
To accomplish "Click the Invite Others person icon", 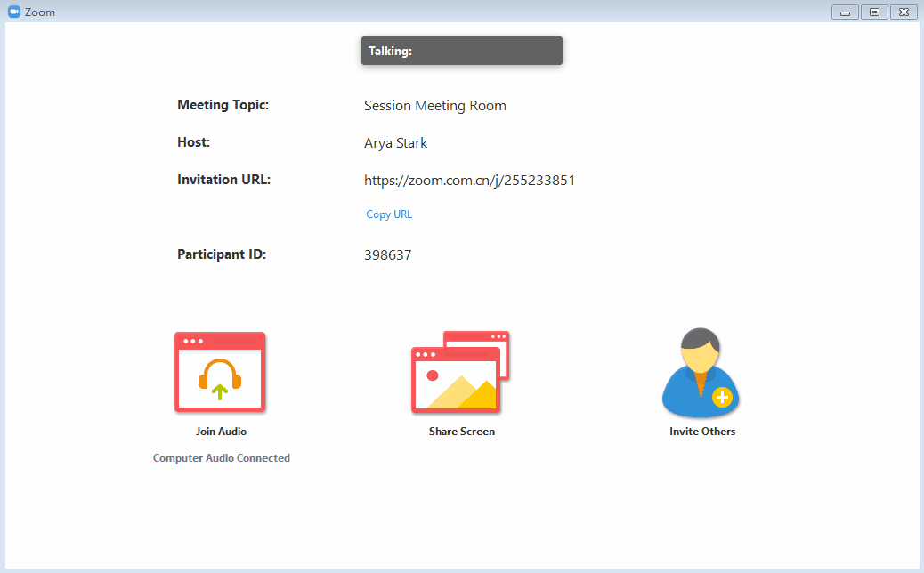I will pos(701,372).
